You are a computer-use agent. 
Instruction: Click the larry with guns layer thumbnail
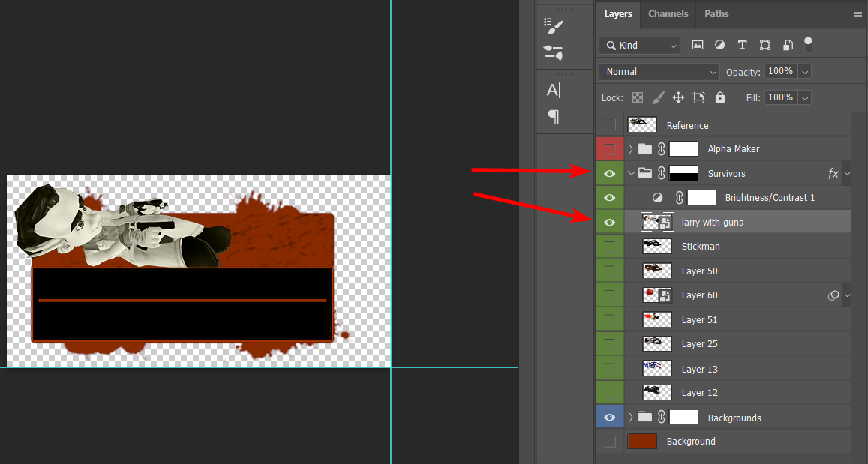click(657, 223)
